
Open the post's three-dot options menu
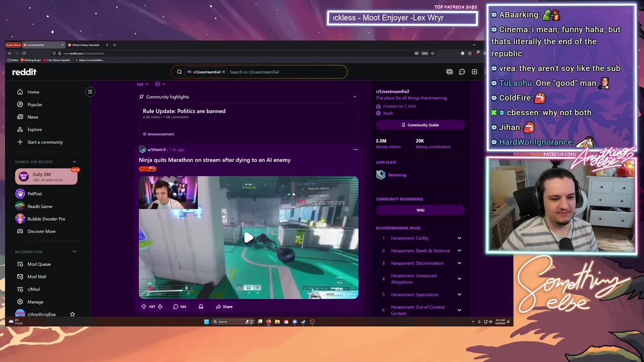tap(355, 149)
